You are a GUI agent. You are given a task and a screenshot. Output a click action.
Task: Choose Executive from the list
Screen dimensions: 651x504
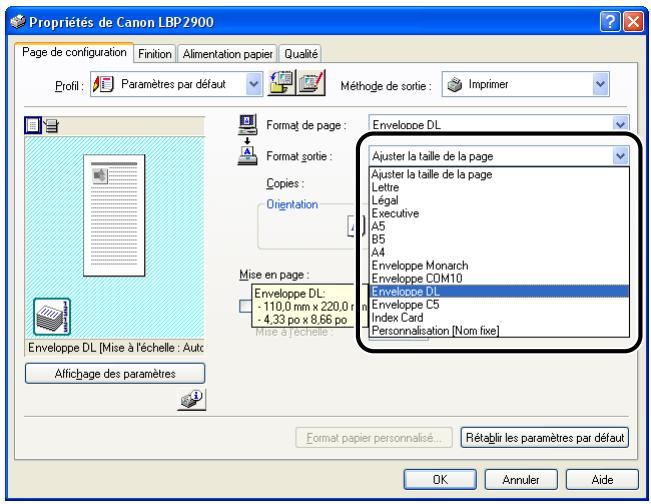coord(499,213)
